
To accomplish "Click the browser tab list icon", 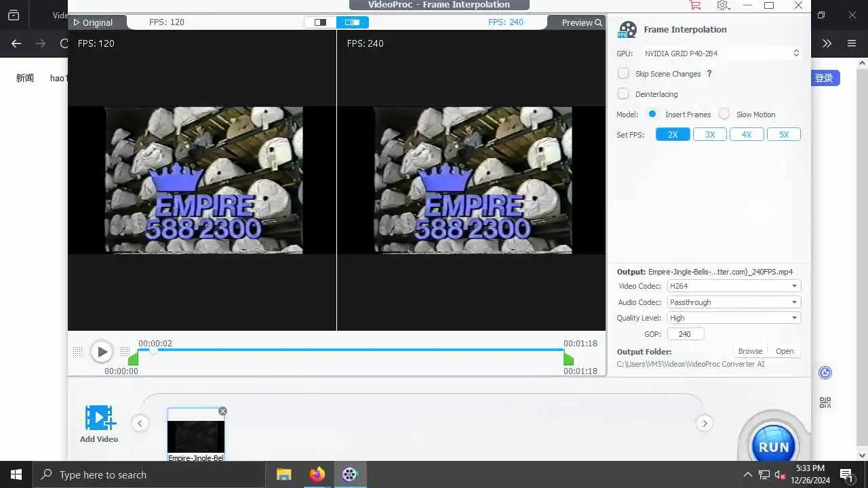I will click(x=14, y=15).
